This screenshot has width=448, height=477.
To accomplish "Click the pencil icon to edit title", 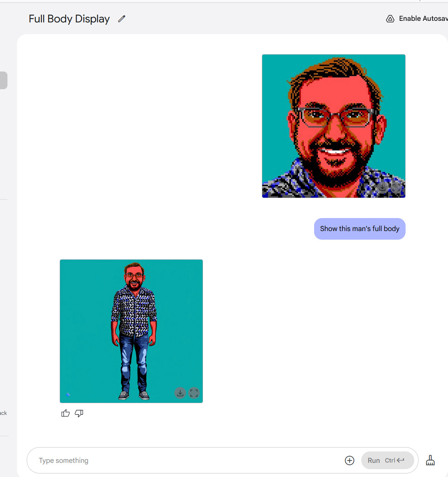I will pos(122,19).
